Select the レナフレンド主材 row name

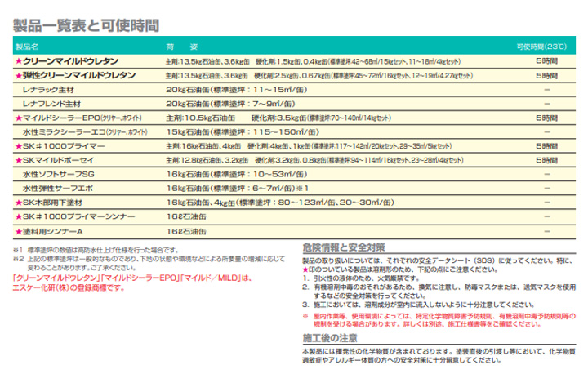51,104
